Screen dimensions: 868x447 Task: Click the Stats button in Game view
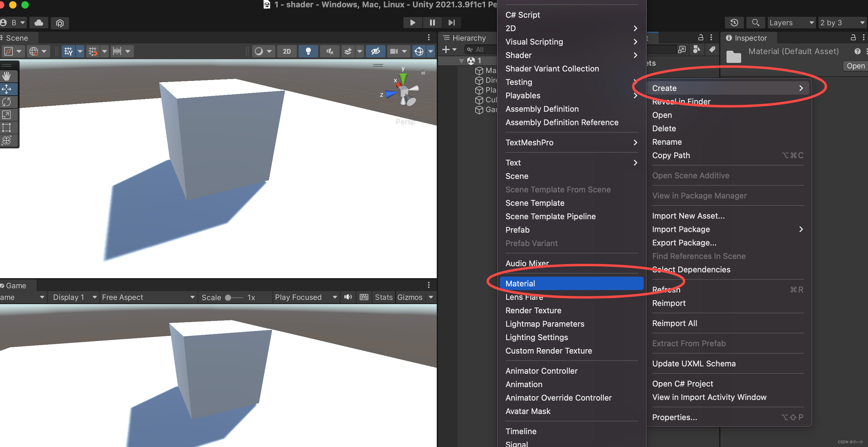pyautogui.click(x=384, y=297)
